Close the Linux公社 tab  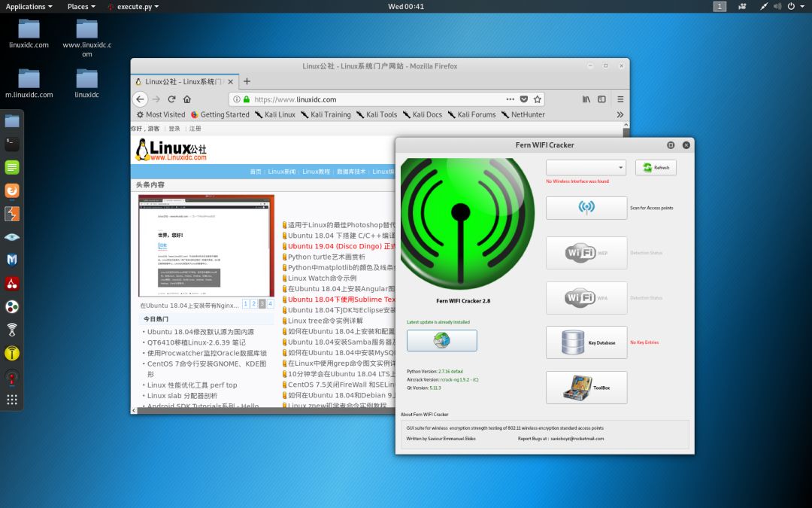tap(231, 81)
